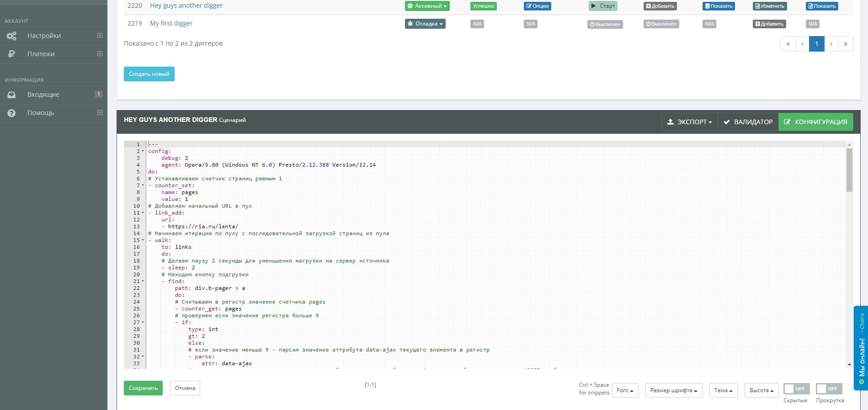Toggle the Прокрутка switch
The image size is (868, 410).
pyautogui.click(x=829, y=389)
